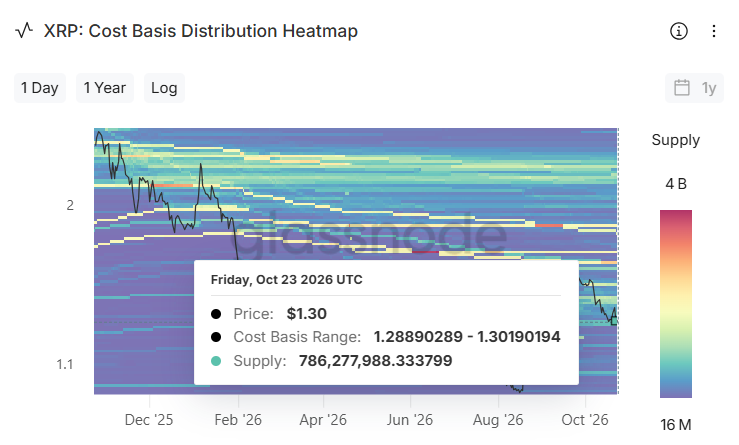Click the green price marker at chart's right edge
The image size is (739, 445).
click(x=614, y=321)
